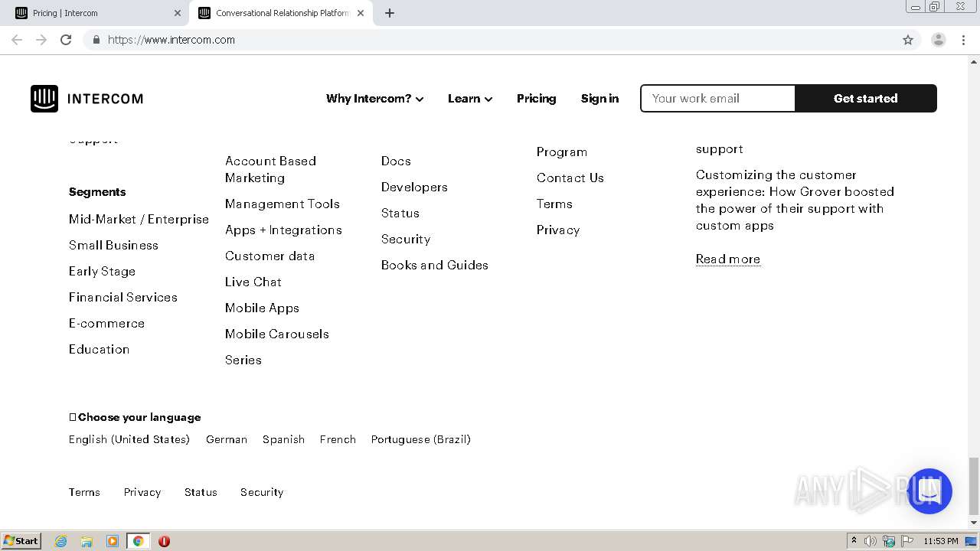
Task: Show hidden tray icons arrow
Action: point(854,540)
